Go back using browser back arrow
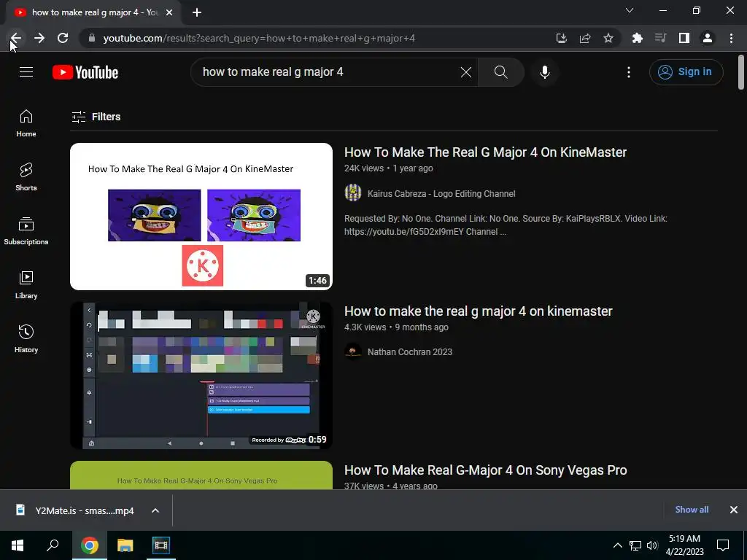Image resolution: width=747 pixels, height=560 pixels. coord(16,38)
